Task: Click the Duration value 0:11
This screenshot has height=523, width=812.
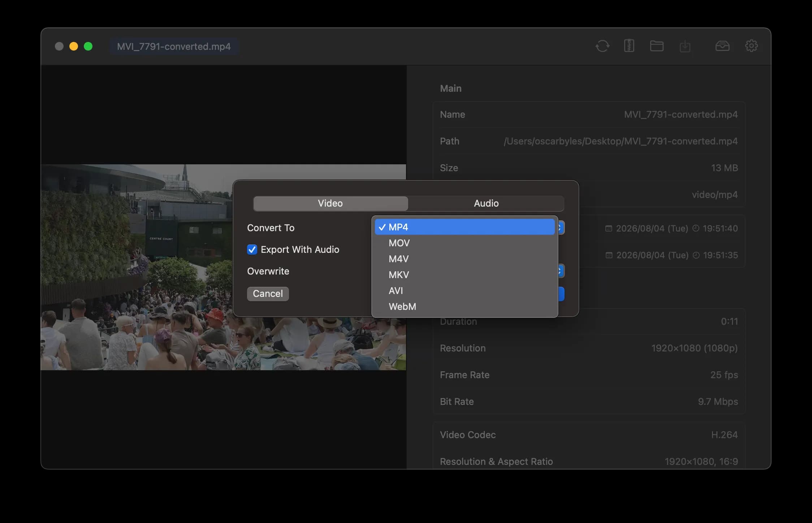Action: click(x=729, y=321)
